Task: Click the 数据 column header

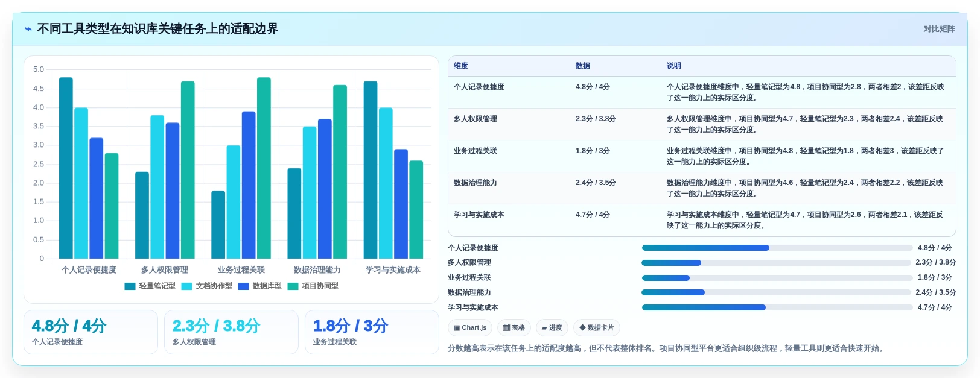Action: [583, 66]
